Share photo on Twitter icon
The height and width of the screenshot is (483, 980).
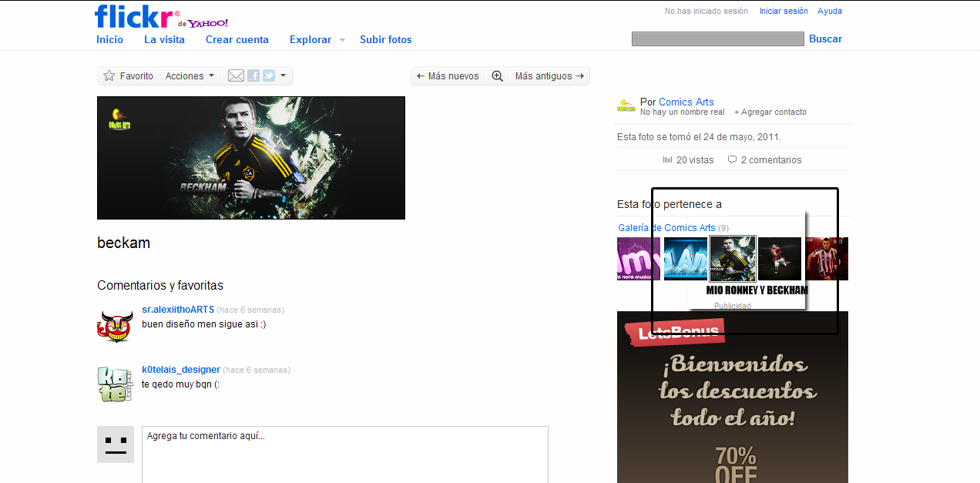click(269, 75)
